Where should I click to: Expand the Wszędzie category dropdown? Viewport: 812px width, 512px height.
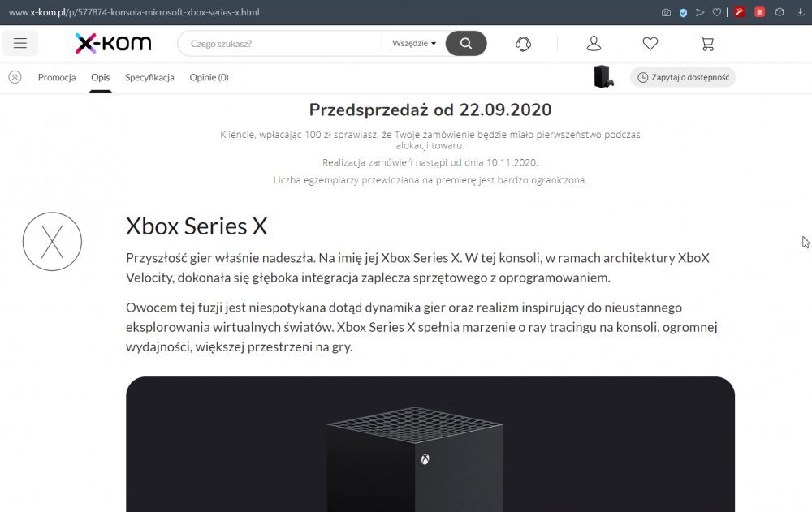point(414,44)
